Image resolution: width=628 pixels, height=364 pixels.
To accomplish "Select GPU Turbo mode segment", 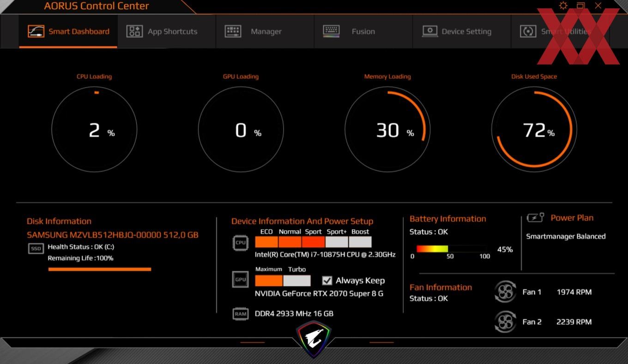I will (x=297, y=280).
